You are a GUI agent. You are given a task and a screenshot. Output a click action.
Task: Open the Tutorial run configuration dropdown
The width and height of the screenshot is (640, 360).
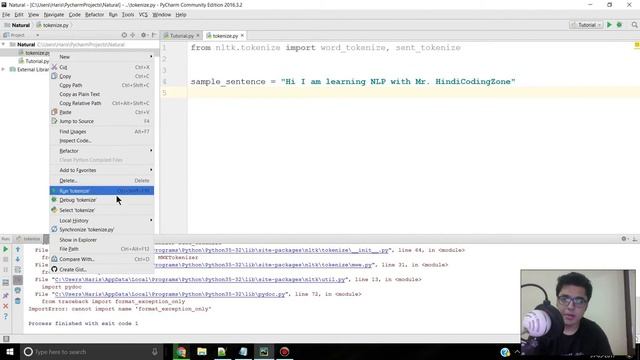tap(586, 25)
